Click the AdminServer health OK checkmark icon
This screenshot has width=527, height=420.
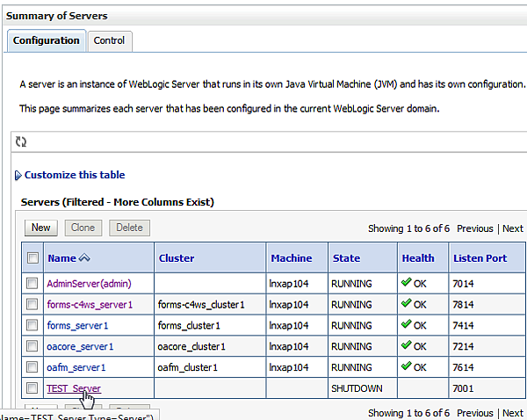click(407, 282)
